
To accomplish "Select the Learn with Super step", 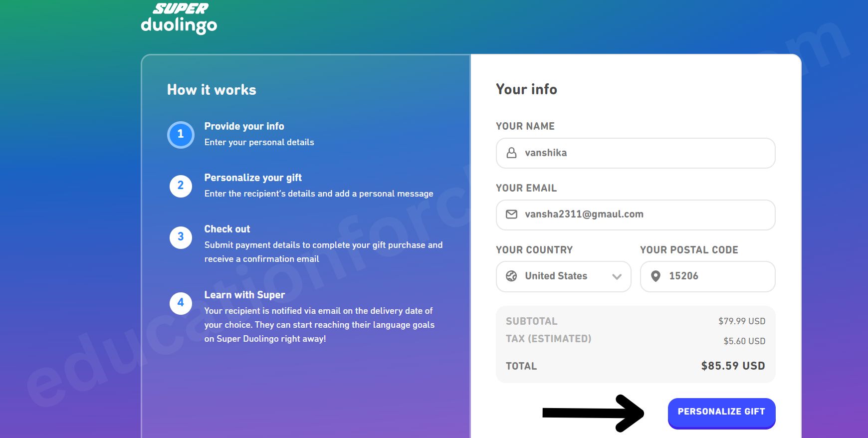I will click(244, 295).
